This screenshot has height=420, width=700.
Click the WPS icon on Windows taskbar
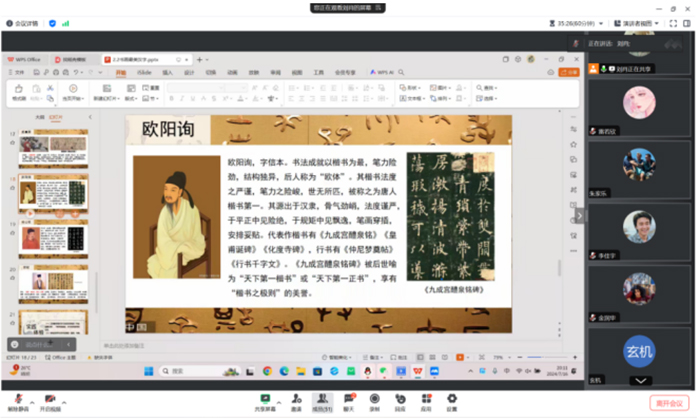coord(417,371)
